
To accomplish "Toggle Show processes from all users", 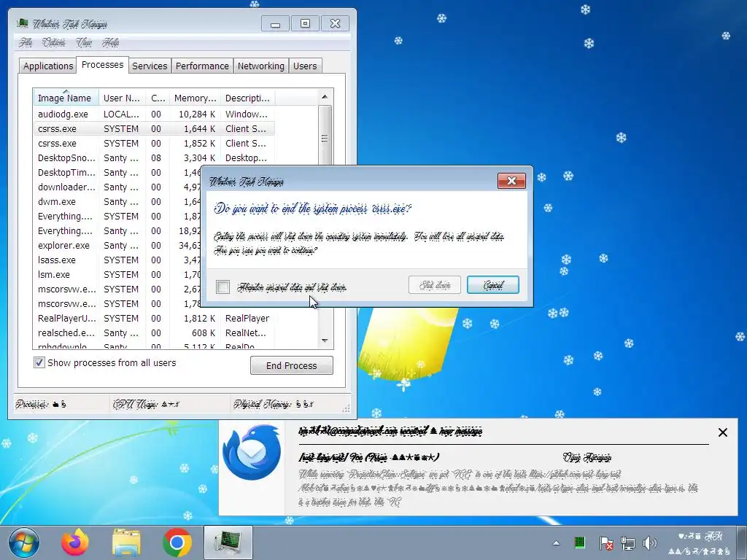I will (39, 362).
